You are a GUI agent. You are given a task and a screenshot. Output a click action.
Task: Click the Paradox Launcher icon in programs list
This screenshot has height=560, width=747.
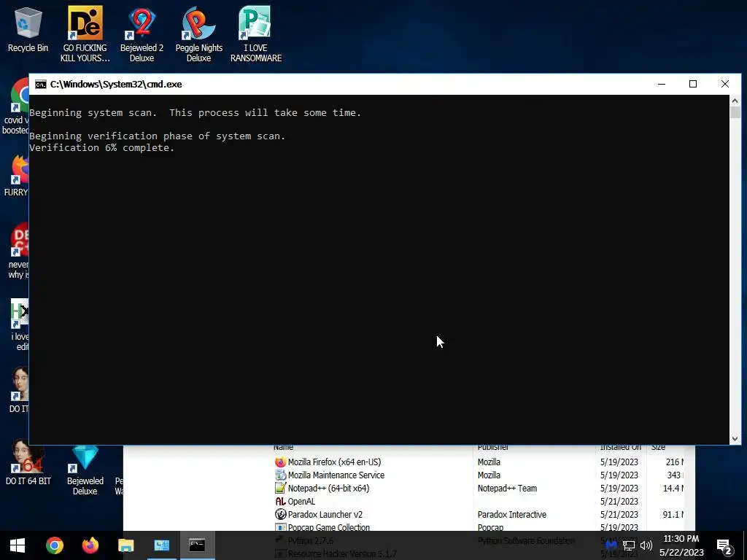tap(281, 514)
